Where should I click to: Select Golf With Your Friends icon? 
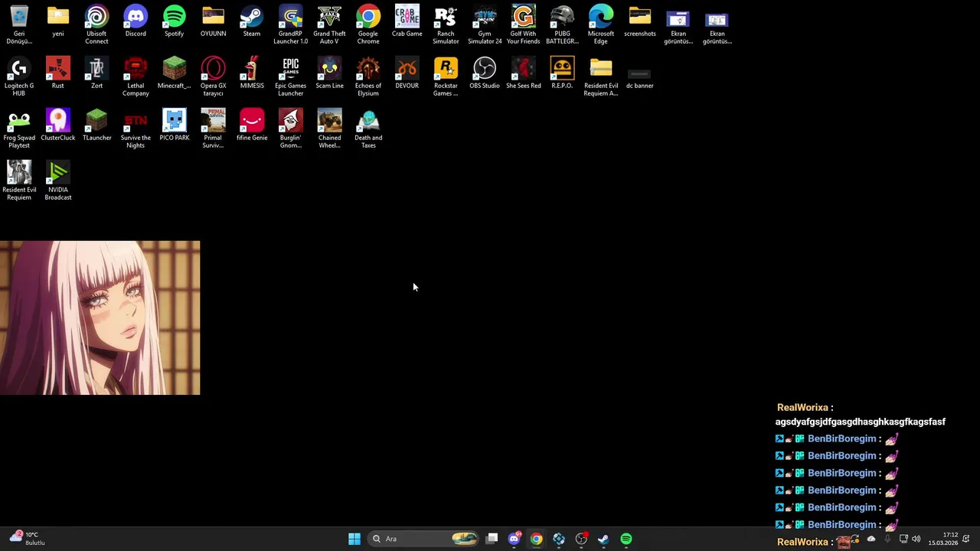pos(523,24)
